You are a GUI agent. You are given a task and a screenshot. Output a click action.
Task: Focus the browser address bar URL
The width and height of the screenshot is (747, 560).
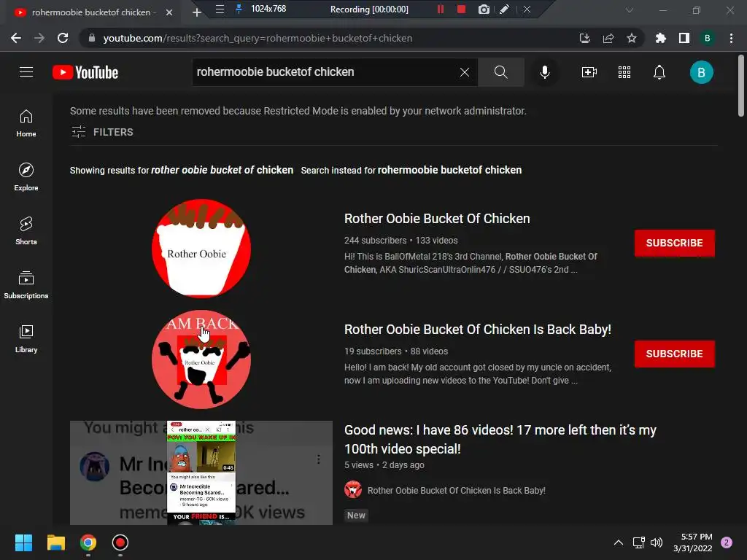click(x=258, y=38)
